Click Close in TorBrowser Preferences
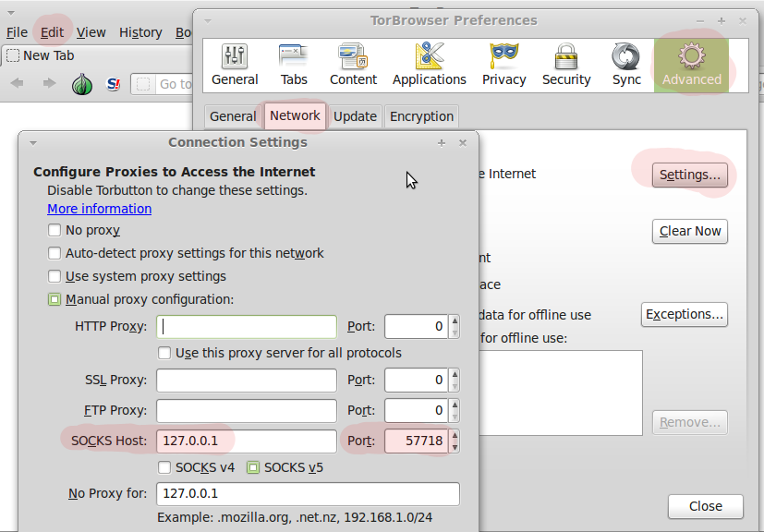Screen dimensions: 764x532 pyautogui.click(x=706, y=507)
